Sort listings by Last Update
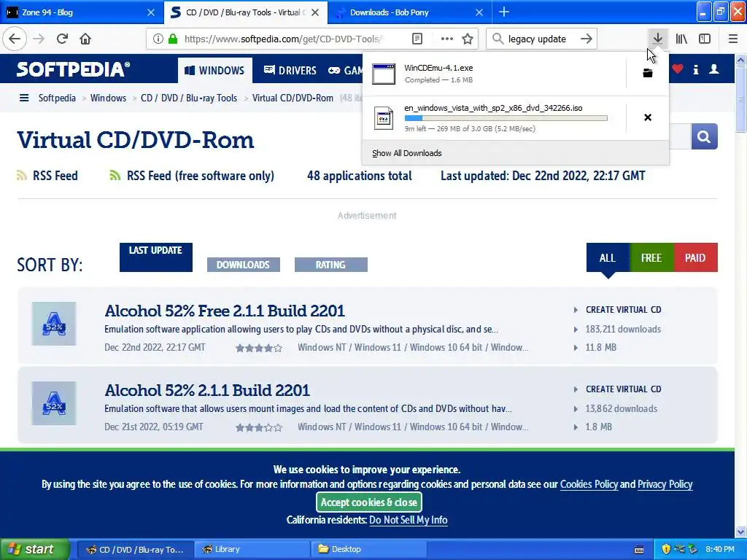This screenshot has width=747, height=560. click(156, 257)
